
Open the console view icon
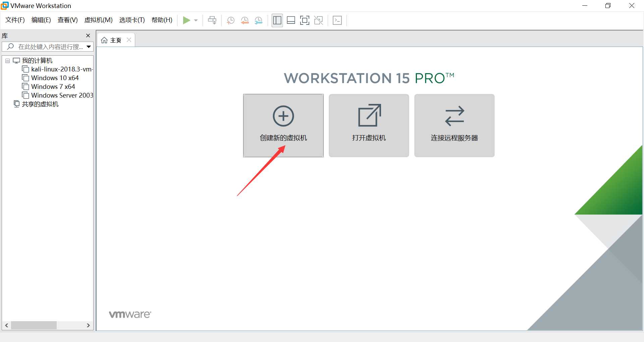(337, 20)
